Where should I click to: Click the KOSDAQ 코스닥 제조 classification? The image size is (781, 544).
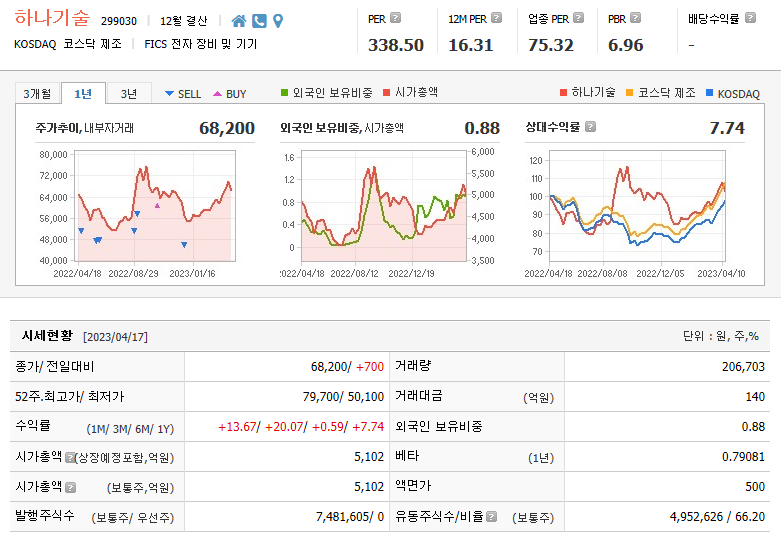tap(68, 44)
